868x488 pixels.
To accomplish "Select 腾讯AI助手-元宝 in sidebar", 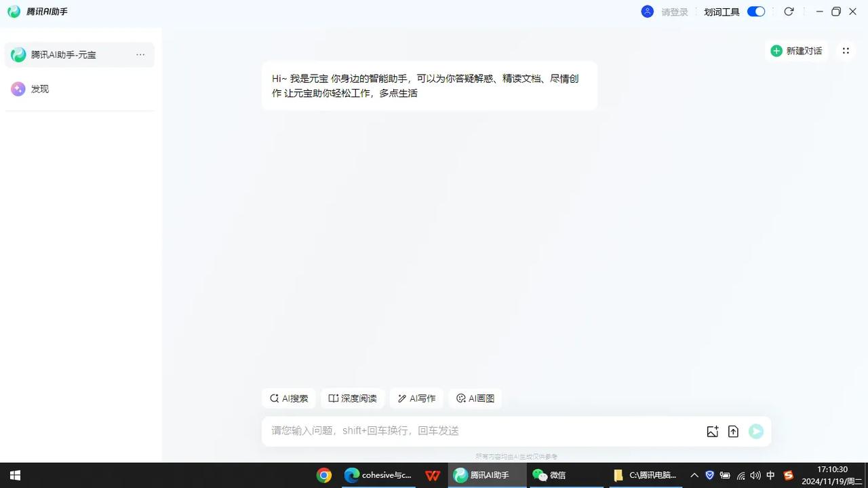I will coord(79,55).
